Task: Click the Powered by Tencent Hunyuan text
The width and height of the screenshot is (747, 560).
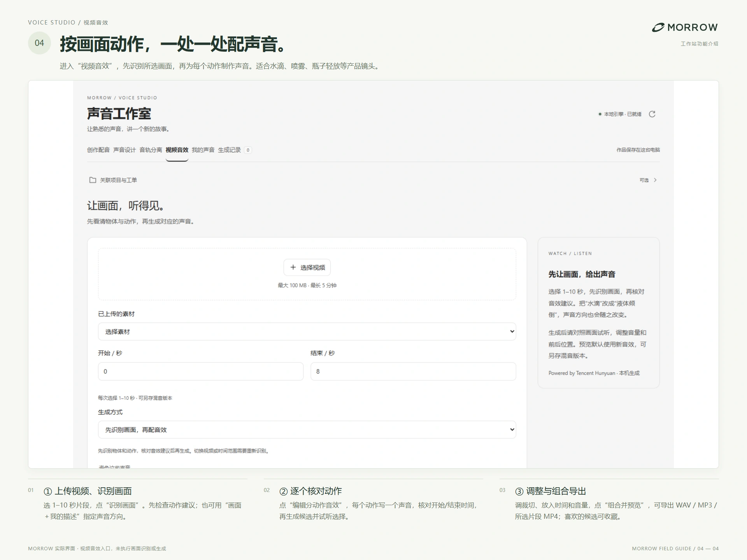Action: [x=582, y=373]
